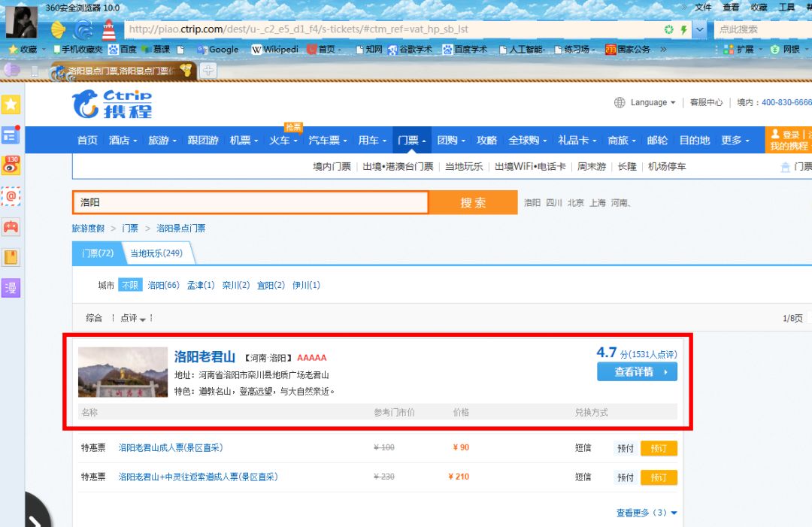Expand the 更多 nav dropdown

pyautogui.click(x=747, y=141)
